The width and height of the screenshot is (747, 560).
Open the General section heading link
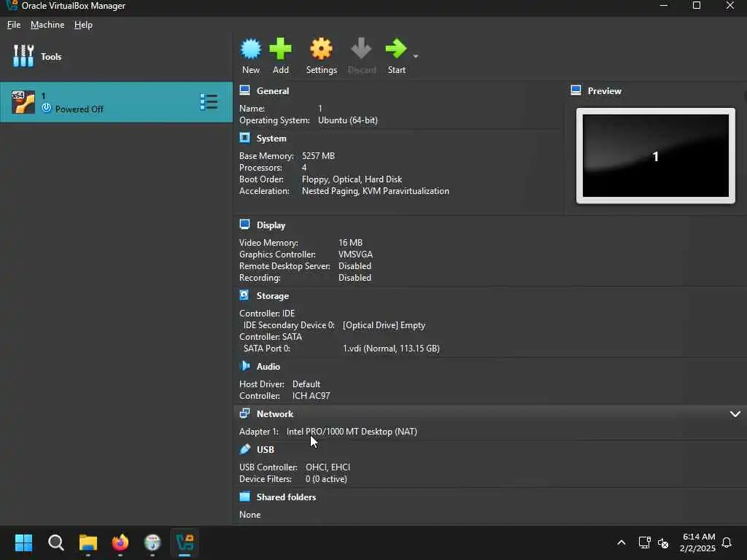pos(273,91)
